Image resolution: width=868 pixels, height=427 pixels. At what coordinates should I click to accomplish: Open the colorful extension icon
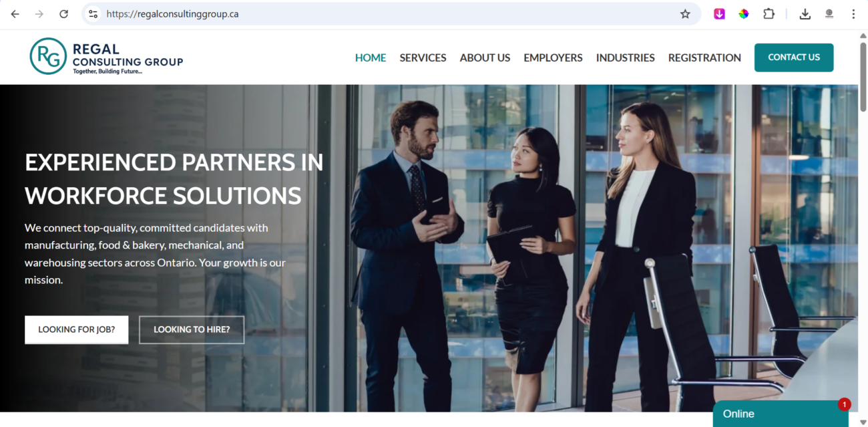(x=743, y=14)
